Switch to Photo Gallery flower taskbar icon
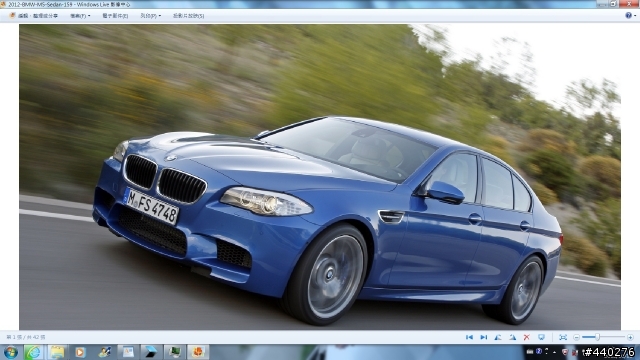Image resolution: width=640 pixels, height=360 pixels. (198, 352)
